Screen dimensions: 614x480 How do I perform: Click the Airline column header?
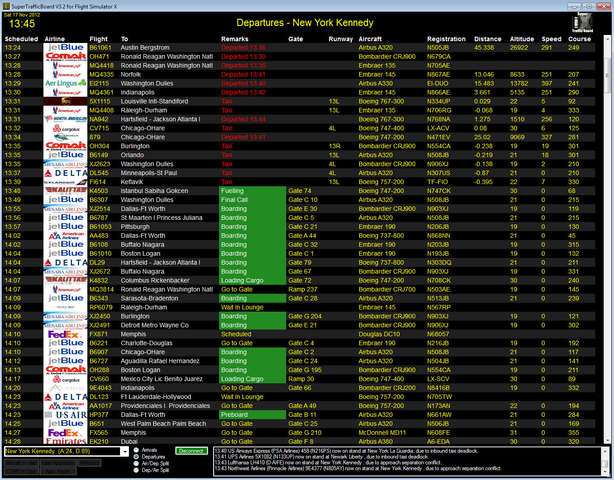pos(54,39)
